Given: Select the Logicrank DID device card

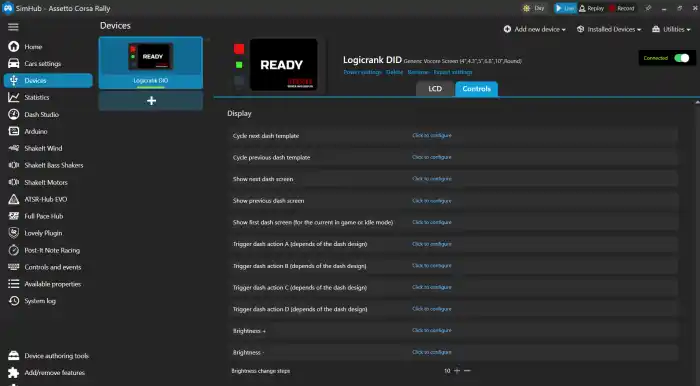Looking at the screenshot, I should 151,62.
